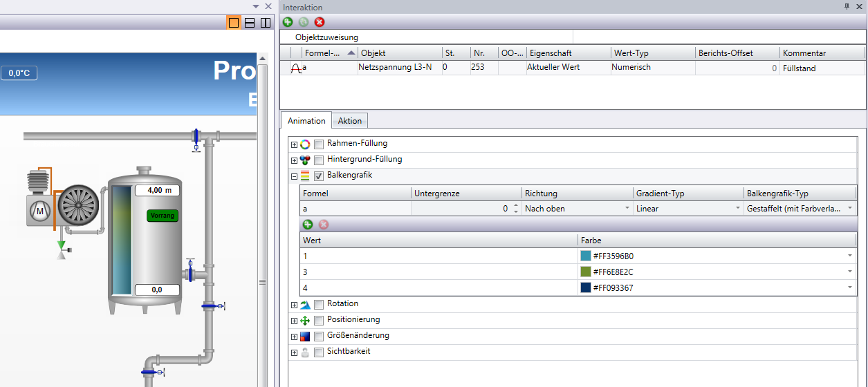Enable the Rahmen-Füllung checkbox
The width and height of the screenshot is (868, 387).
(x=319, y=144)
